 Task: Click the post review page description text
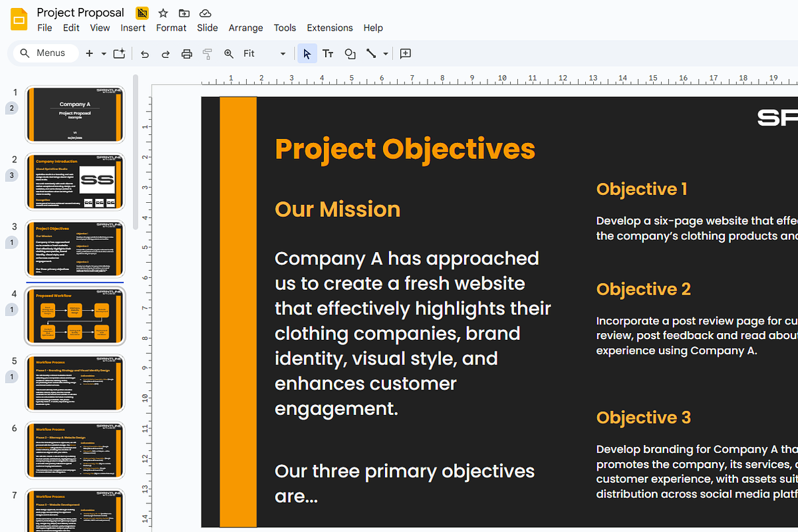click(697, 336)
